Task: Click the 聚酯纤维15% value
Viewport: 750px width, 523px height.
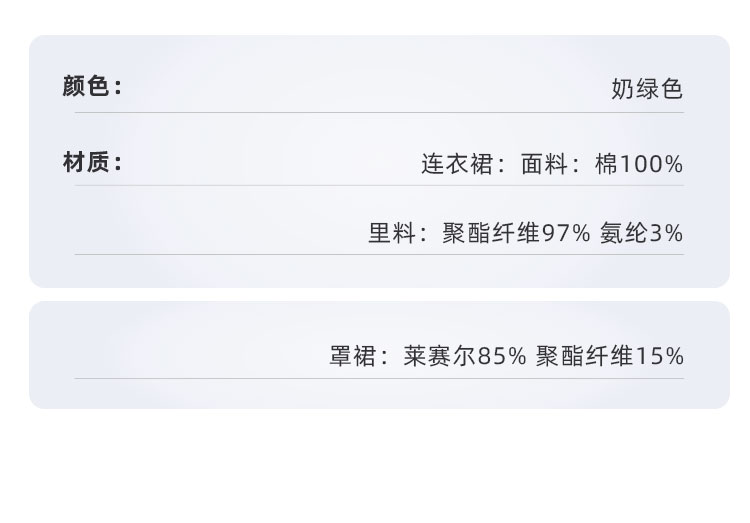Action: [609, 356]
